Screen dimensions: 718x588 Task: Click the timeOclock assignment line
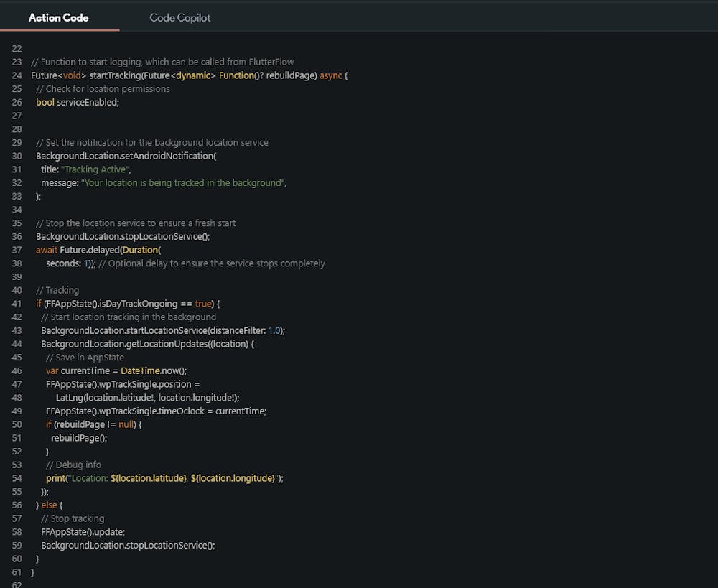coord(156,411)
